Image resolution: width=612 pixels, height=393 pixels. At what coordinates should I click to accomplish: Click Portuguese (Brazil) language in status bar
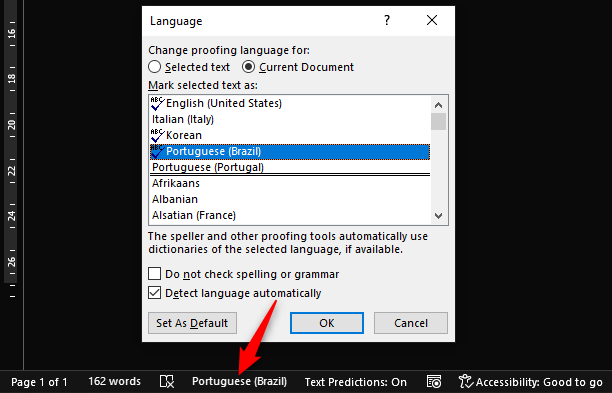tap(239, 381)
